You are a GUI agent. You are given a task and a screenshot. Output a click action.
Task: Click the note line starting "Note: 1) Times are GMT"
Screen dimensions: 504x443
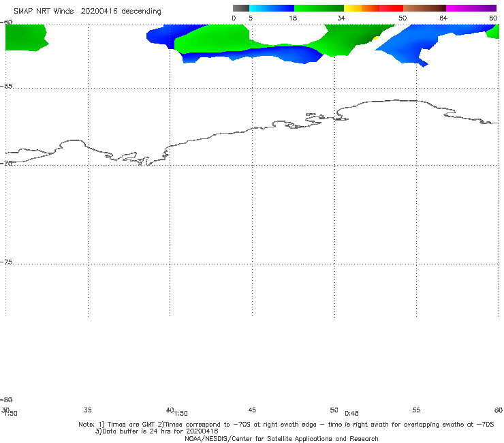click(286, 425)
